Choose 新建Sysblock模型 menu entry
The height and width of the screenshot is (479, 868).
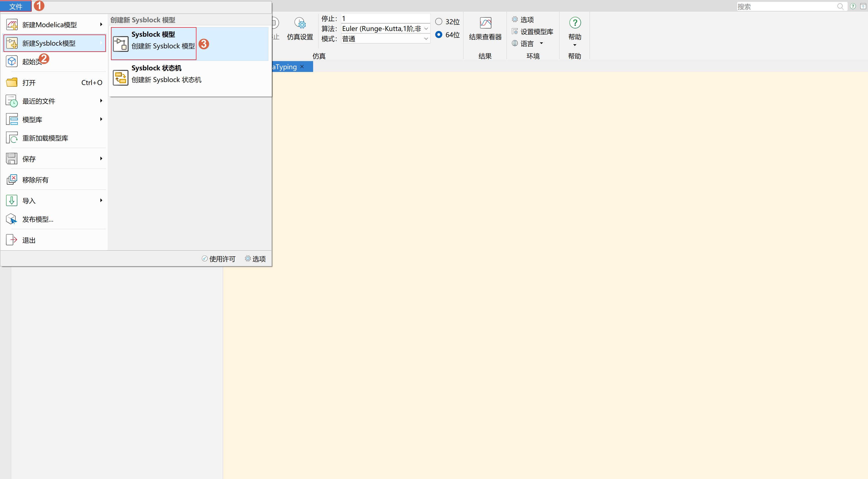(55, 43)
